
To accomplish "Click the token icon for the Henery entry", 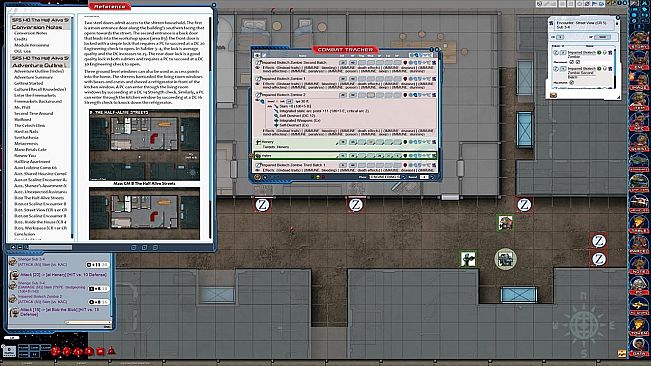I will 258,142.
